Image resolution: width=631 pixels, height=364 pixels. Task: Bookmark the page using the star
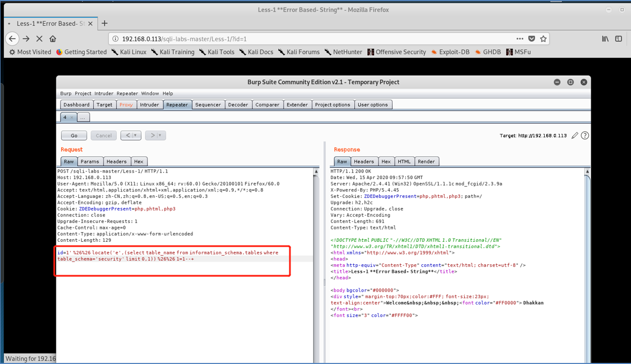coord(543,39)
